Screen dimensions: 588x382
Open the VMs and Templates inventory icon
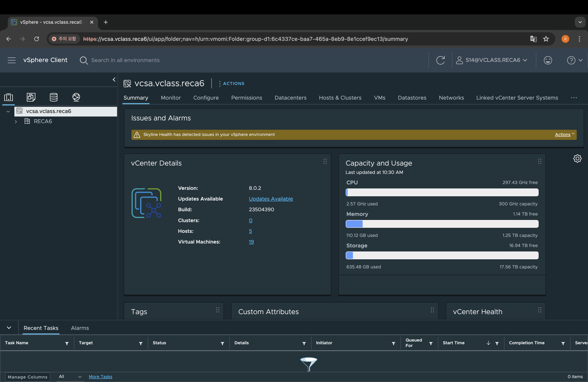[x=31, y=97]
